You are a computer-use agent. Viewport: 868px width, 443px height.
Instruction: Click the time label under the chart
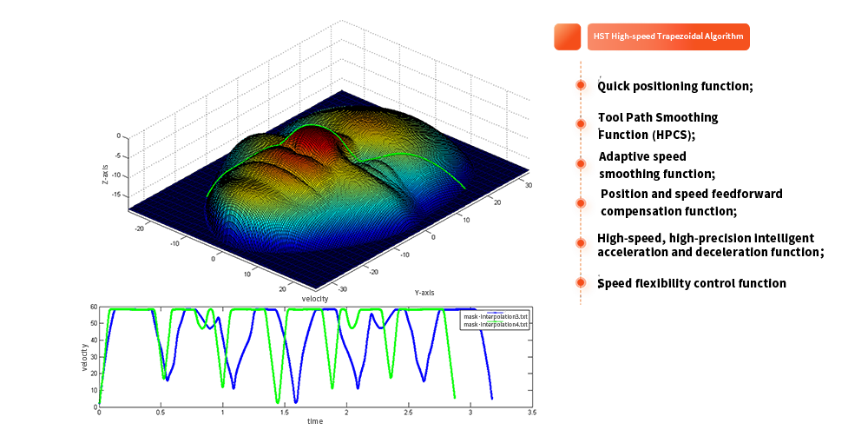coord(315,421)
